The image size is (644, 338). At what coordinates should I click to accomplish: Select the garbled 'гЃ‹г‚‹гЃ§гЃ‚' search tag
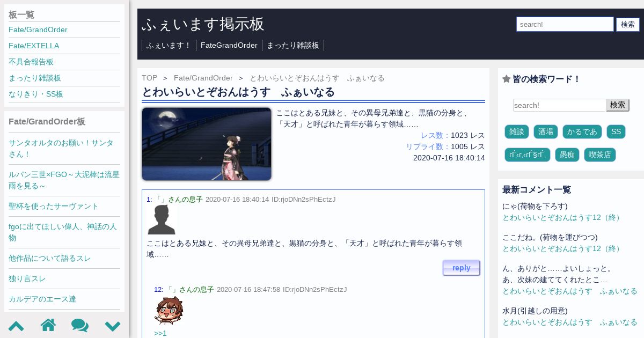coord(528,155)
